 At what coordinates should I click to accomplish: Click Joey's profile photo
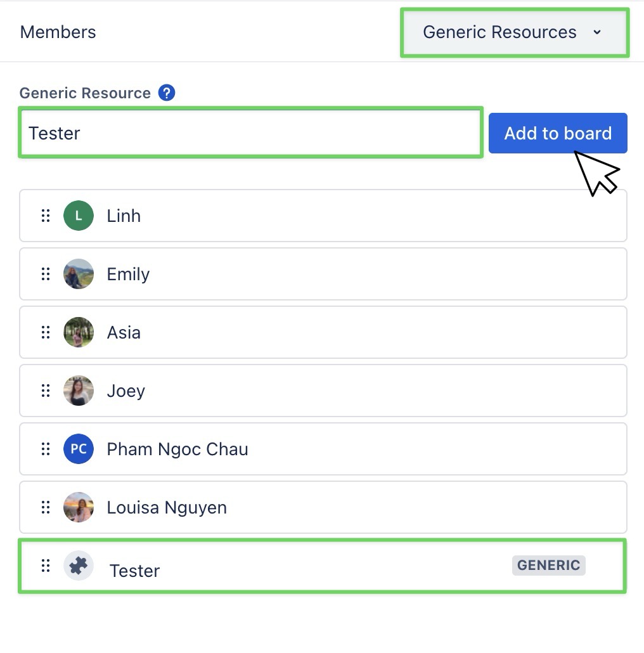pos(79,391)
